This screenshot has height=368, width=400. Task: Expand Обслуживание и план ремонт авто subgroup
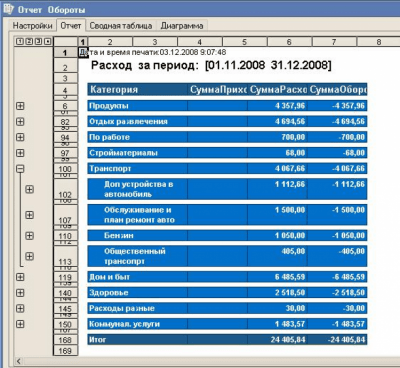pyautogui.click(x=30, y=215)
